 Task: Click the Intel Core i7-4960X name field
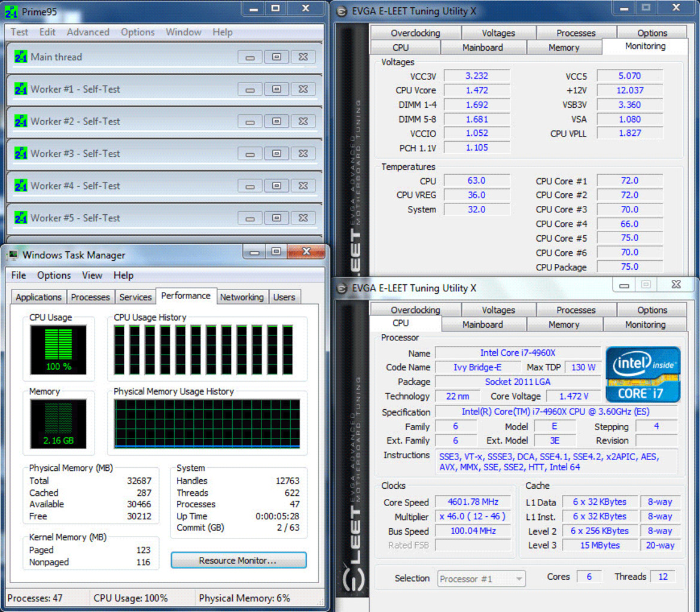click(x=518, y=352)
